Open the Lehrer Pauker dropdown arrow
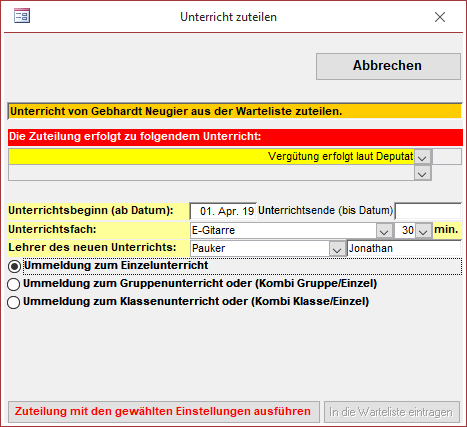The height and width of the screenshot is (427, 467). click(337, 249)
